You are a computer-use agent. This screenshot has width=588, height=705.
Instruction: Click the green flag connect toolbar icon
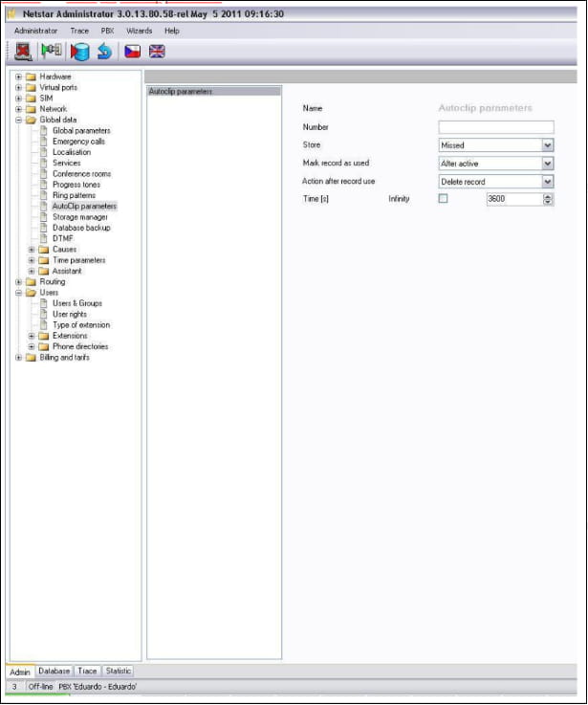[x=52, y=50]
